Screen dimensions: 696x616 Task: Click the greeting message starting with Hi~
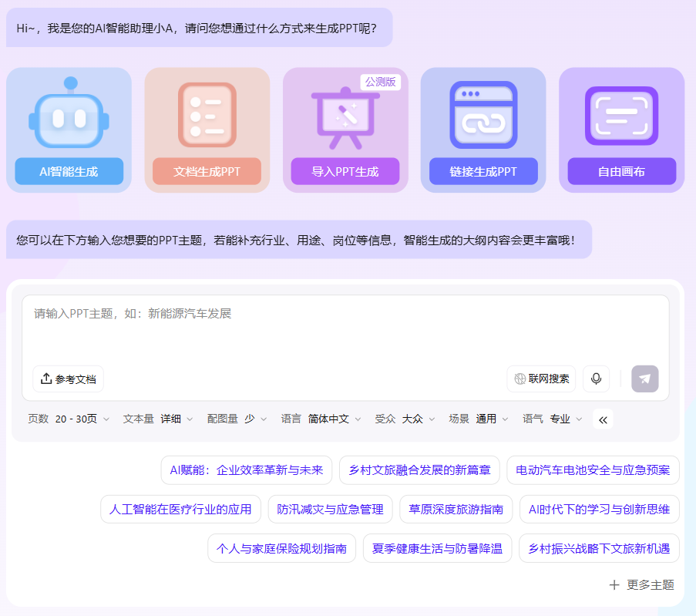click(200, 28)
